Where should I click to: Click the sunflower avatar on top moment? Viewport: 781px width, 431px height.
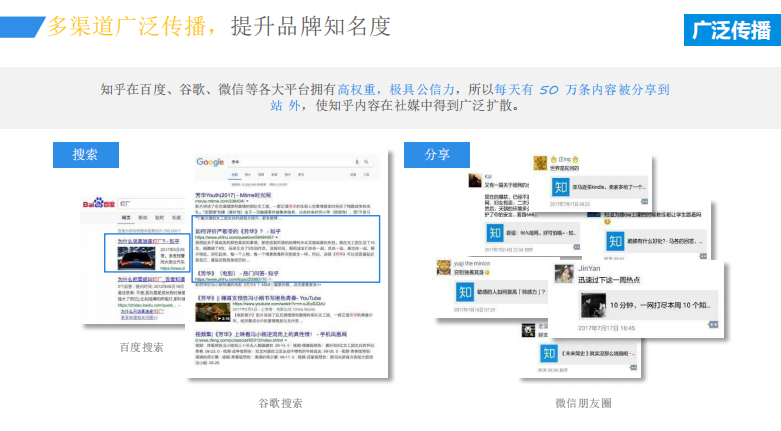point(540,163)
